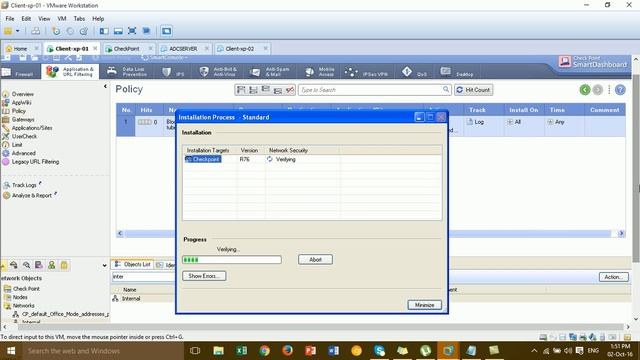Select the Application & URL Filtering tab
The height and width of the screenshot is (360, 640).
click(70, 71)
